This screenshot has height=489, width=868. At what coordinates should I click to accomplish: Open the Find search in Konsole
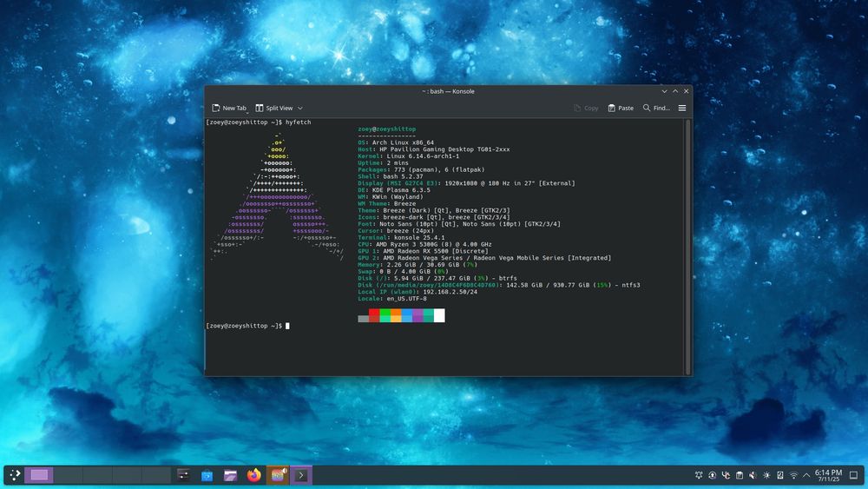click(656, 108)
